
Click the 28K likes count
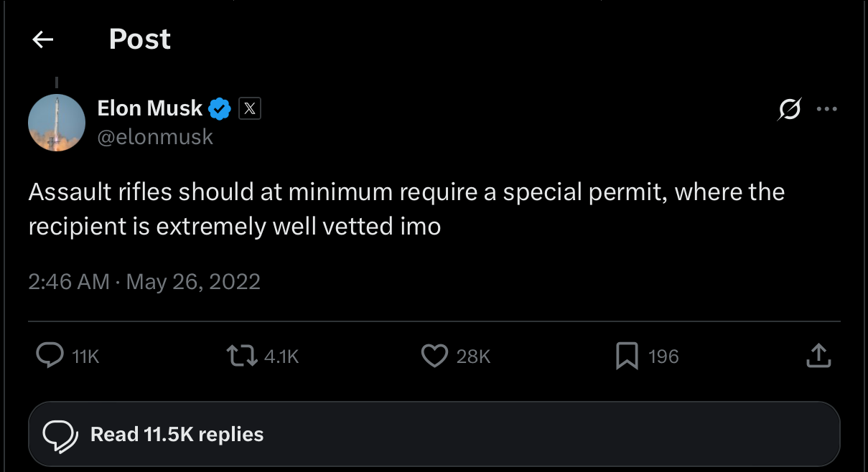coord(473,357)
